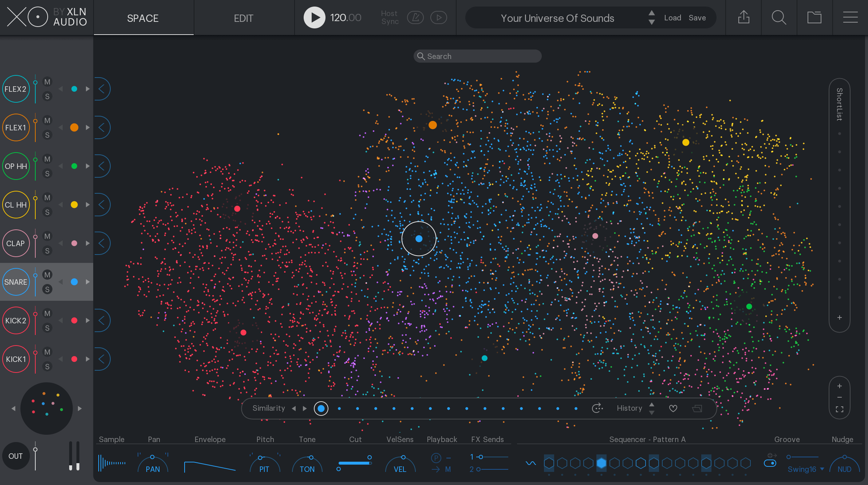Mute the SNARE channel

[x=47, y=275]
